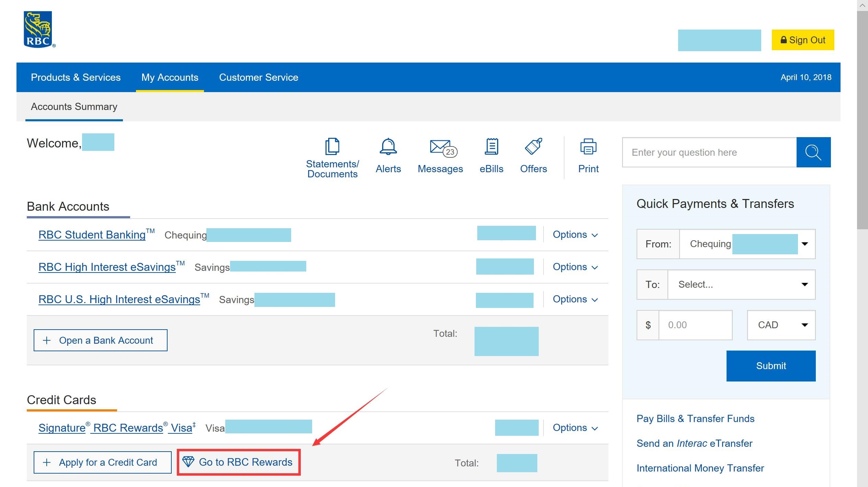Open RBC High Interest eSavings link

[x=107, y=267]
